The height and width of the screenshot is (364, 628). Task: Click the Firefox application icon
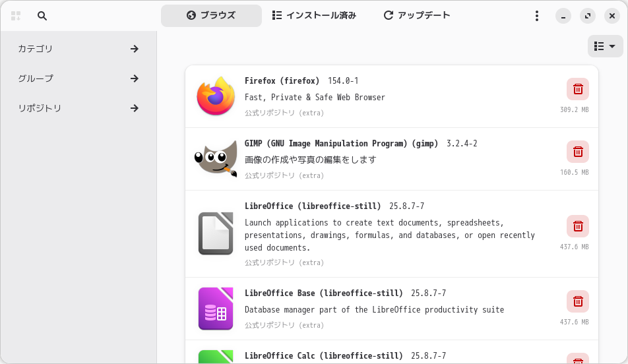click(216, 96)
